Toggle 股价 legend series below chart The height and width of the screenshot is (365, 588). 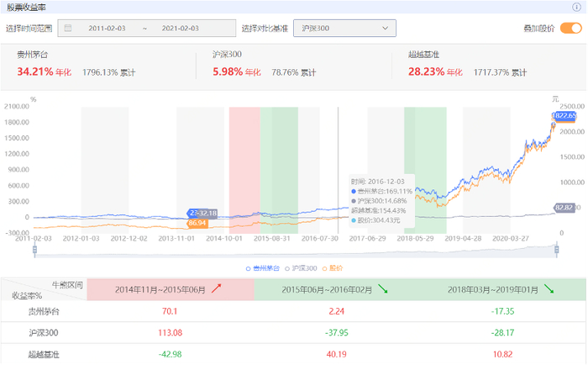tap(333, 268)
